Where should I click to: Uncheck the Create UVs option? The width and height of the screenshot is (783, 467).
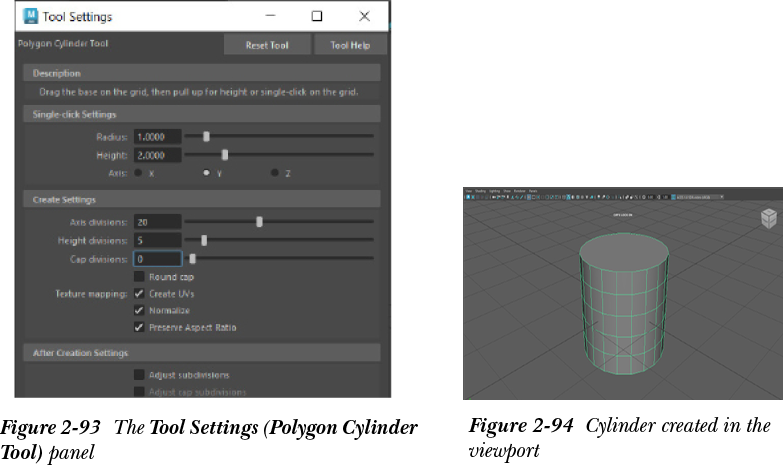point(139,294)
